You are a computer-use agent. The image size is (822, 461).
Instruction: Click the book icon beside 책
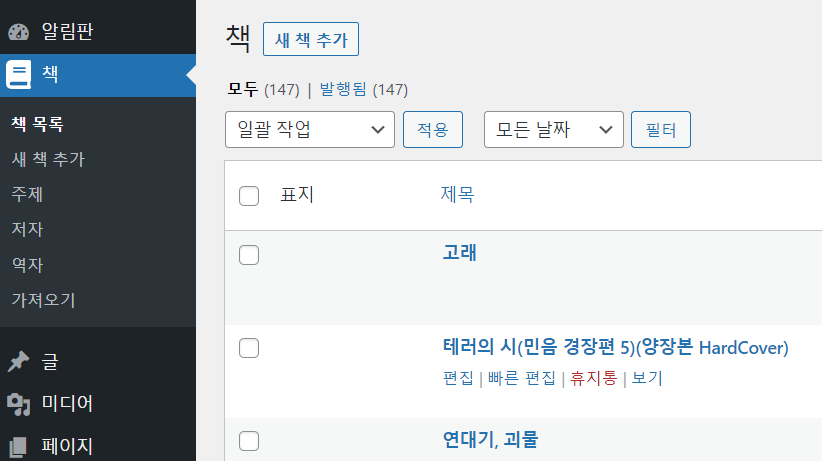pyautogui.click(x=19, y=76)
